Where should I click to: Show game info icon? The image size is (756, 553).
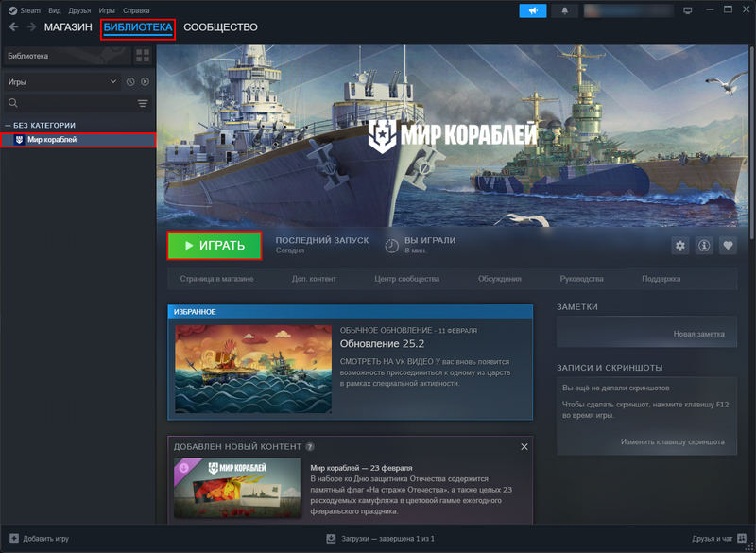(x=704, y=246)
